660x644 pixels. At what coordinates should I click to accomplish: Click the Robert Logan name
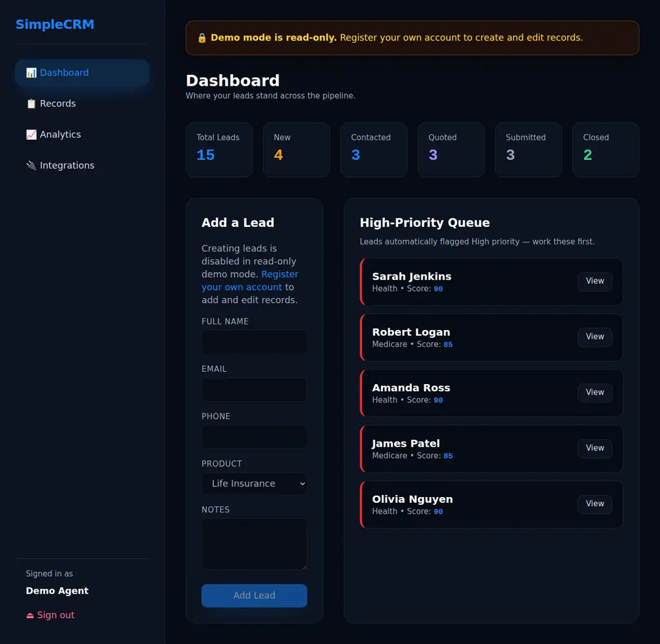pyautogui.click(x=411, y=332)
